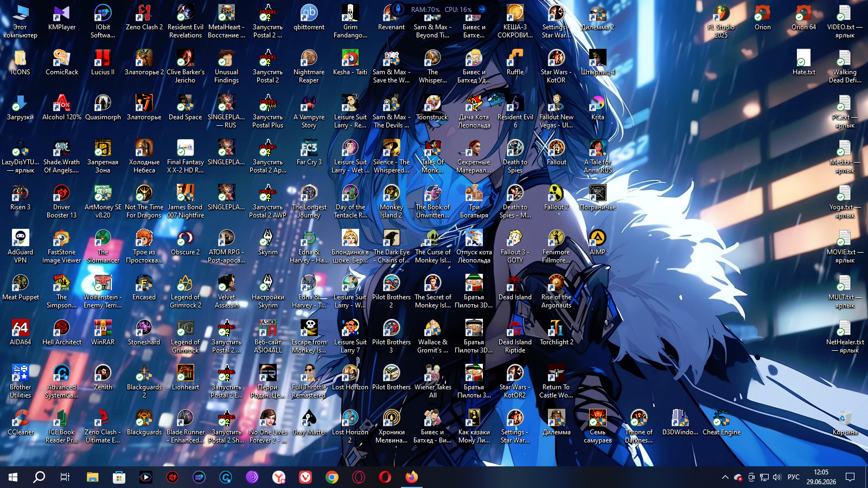868x488 pixels.
Task: Select the FastStone Image Viewer icon
Action: coord(62,247)
